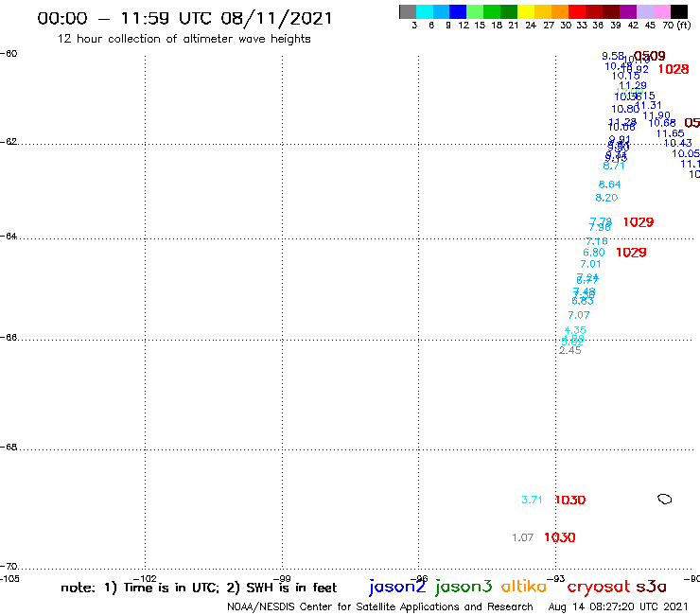
Task: Click the '8.64' wave height value
Action: point(609,184)
